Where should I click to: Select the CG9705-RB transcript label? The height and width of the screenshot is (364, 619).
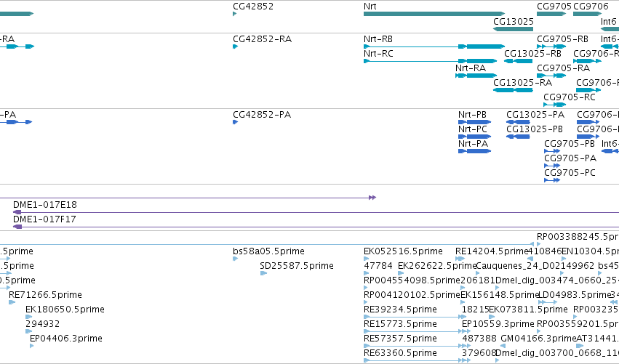click(562, 39)
